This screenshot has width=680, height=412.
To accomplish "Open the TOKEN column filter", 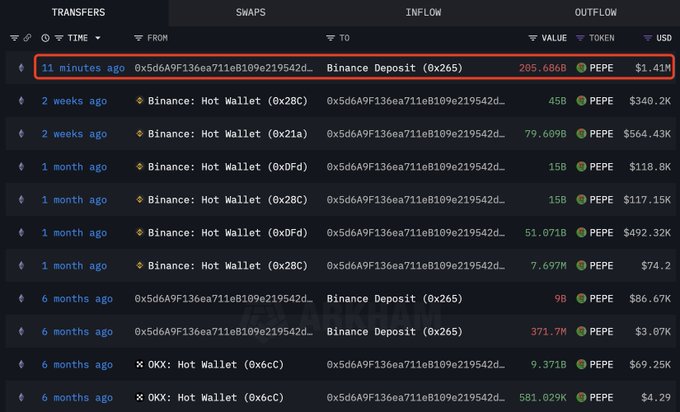I will coord(580,38).
